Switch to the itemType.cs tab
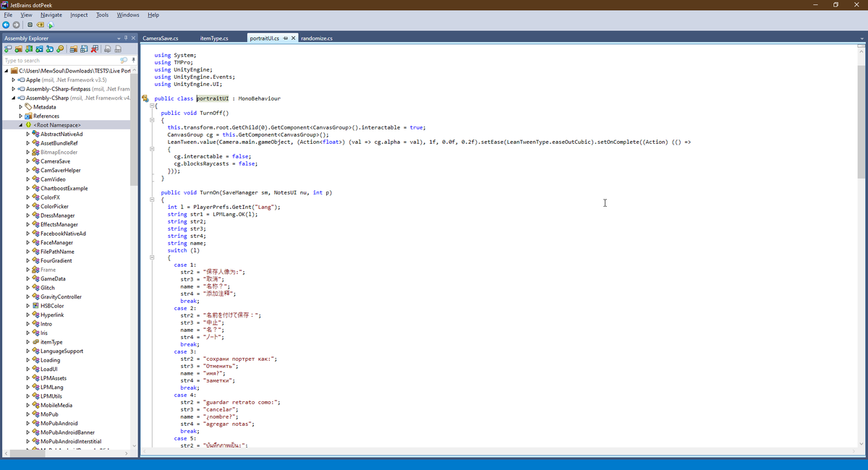Viewport: 868px width, 470px height. (214, 38)
